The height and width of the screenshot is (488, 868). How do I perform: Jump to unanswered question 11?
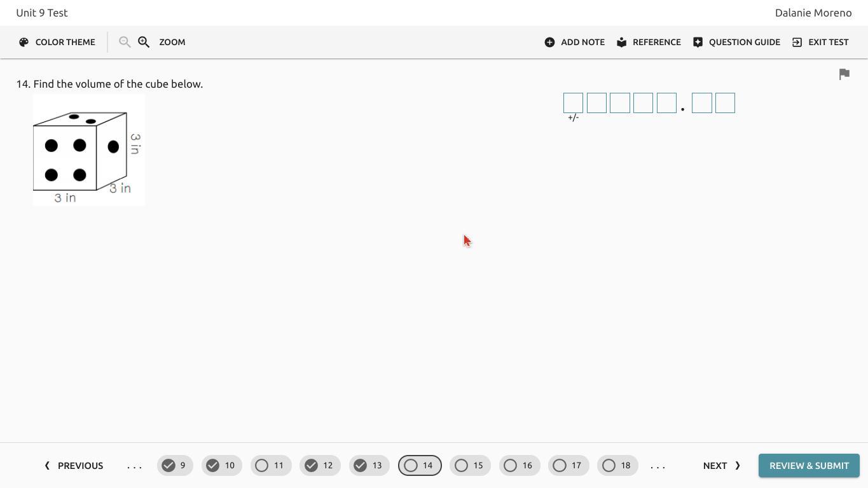pos(271,466)
